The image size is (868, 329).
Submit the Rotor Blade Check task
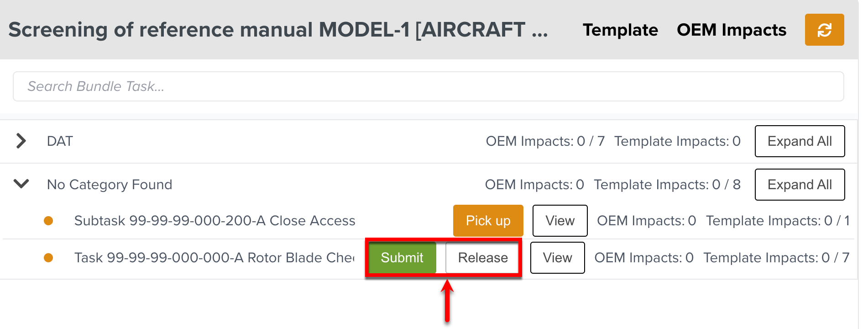pyautogui.click(x=402, y=258)
